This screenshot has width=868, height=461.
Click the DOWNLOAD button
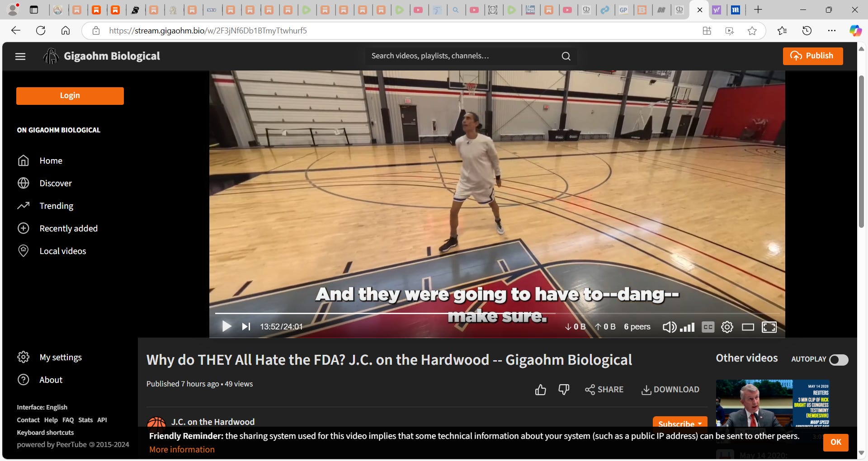click(670, 390)
